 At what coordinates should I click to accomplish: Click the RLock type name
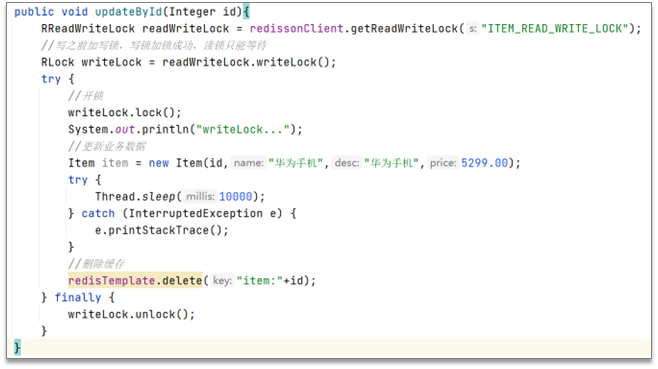(x=57, y=62)
